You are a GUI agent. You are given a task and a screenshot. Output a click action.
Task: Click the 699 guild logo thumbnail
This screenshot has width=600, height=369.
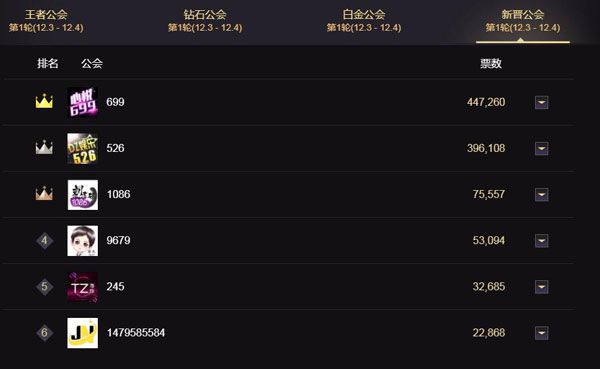(x=83, y=102)
